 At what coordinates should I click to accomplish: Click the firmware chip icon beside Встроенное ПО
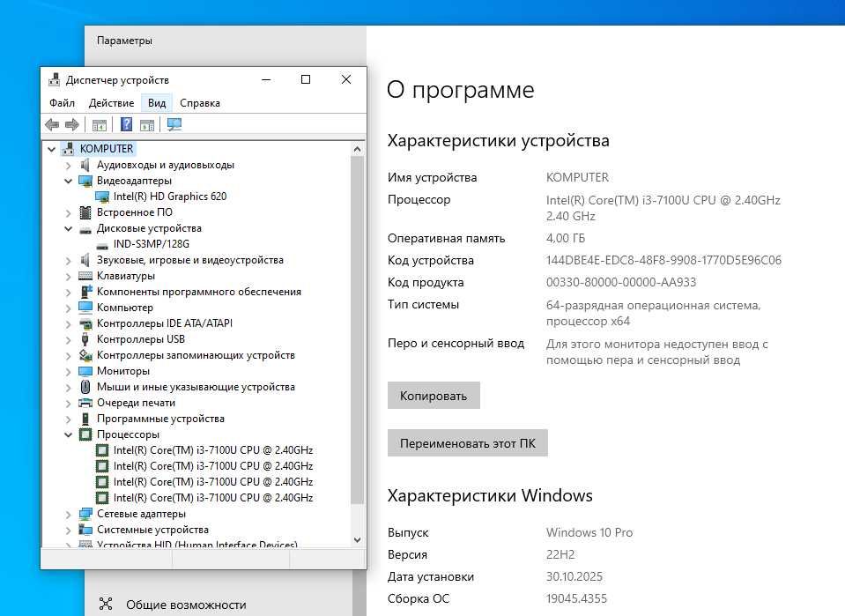[x=85, y=212]
